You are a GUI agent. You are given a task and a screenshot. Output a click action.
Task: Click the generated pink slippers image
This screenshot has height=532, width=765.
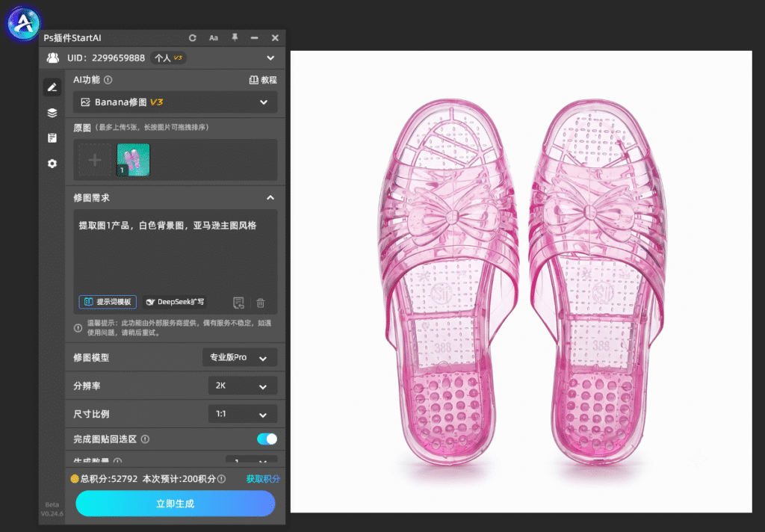point(521,282)
